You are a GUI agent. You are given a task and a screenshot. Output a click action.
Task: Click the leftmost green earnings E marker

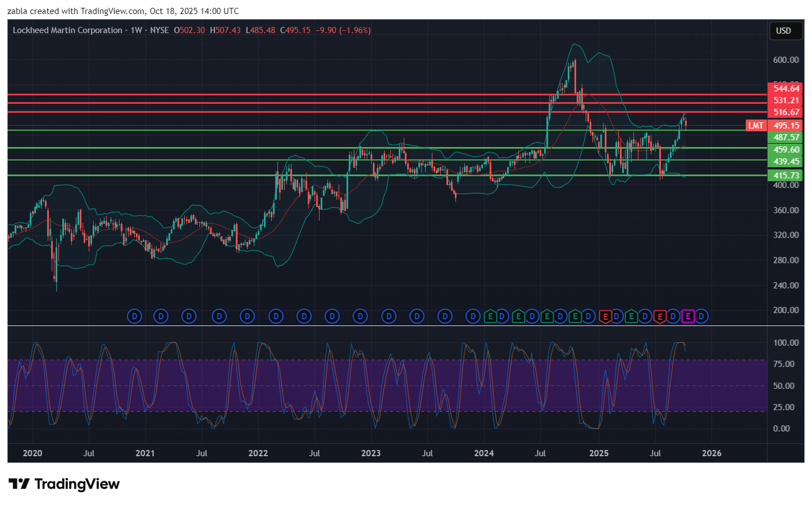coord(490,316)
